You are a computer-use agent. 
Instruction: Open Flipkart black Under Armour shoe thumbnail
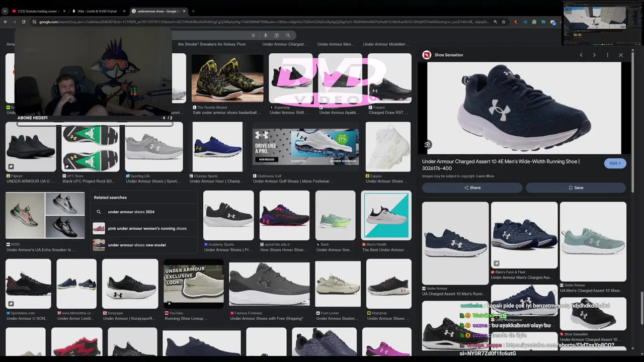[31, 147]
